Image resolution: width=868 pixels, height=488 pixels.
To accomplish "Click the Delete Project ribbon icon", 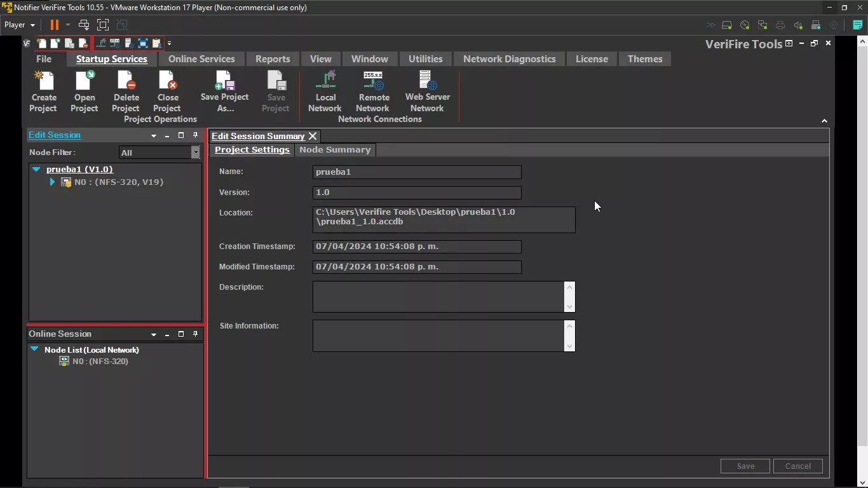I will [x=126, y=80].
